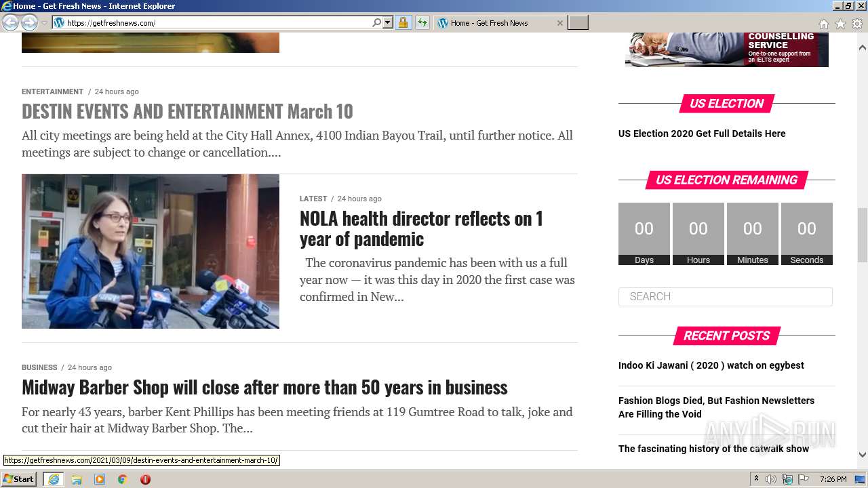Open the Action Center flag tray icon
This screenshot has width=868, height=488.
(804, 479)
